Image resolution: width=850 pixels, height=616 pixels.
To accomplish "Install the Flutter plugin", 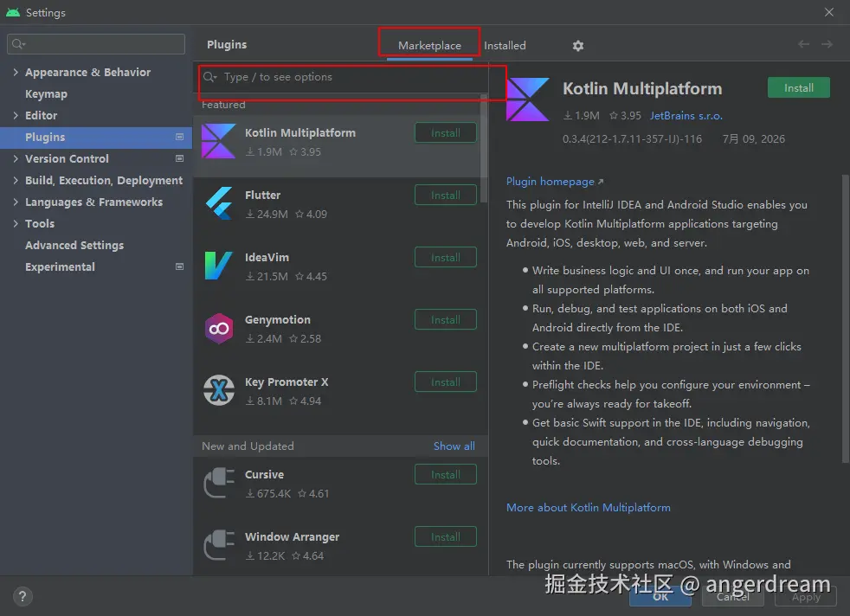I will 446,195.
